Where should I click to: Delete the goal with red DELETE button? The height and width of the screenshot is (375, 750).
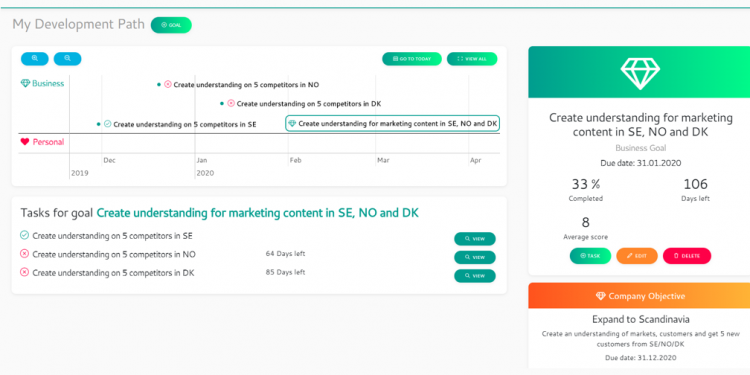687,256
